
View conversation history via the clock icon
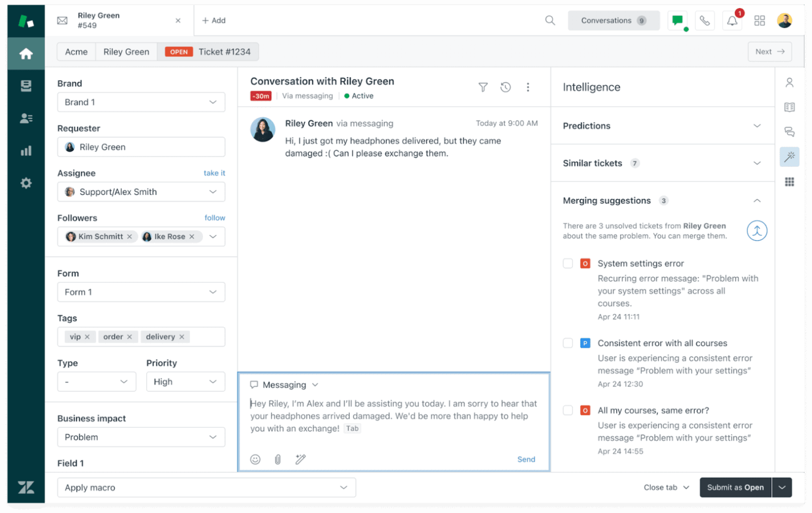click(x=505, y=87)
